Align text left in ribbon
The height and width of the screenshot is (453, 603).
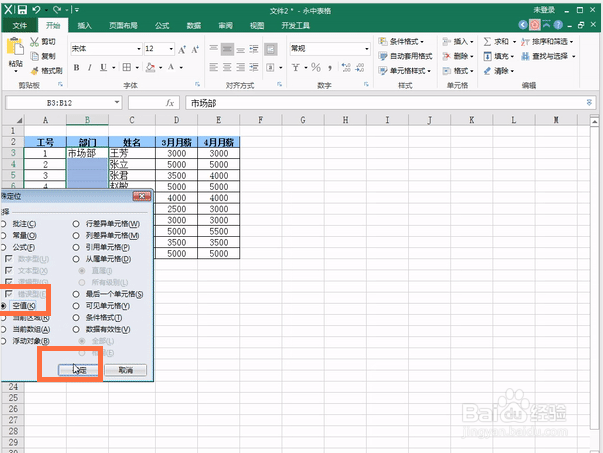213,68
